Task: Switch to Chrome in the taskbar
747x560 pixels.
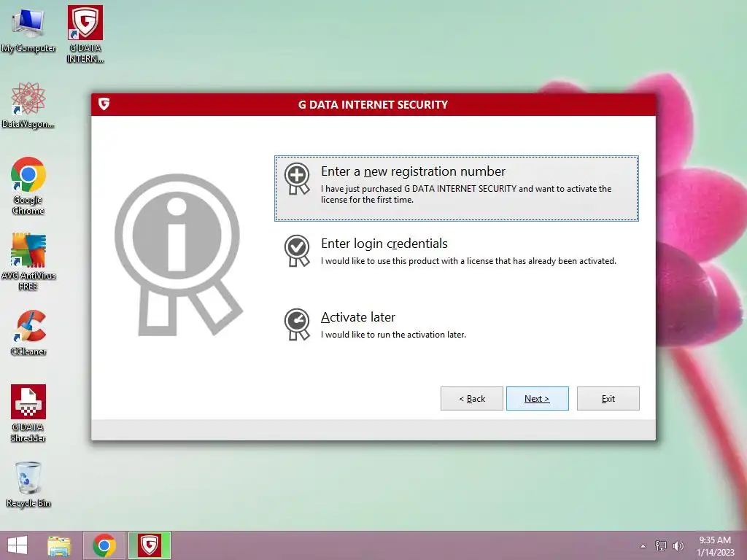Action: [x=104, y=545]
